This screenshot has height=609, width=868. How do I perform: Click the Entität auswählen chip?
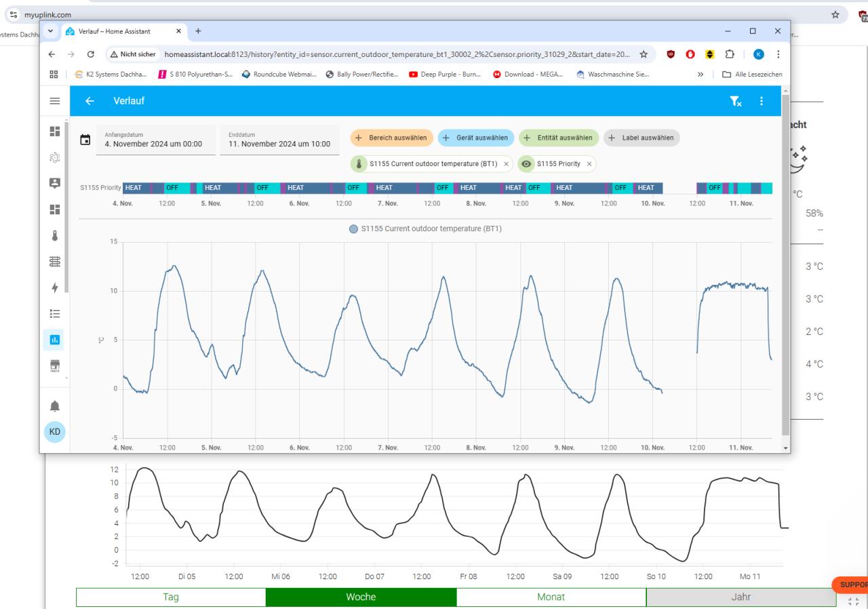(x=559, y=138)
